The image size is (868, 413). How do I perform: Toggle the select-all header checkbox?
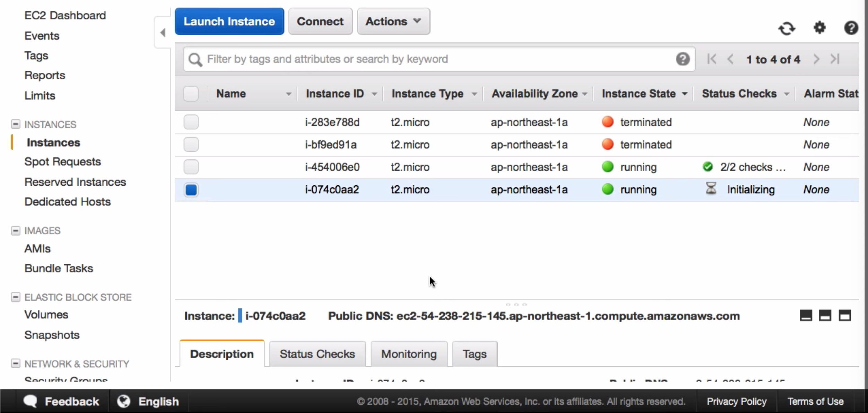pyautogui.click(x=191, y=94)
